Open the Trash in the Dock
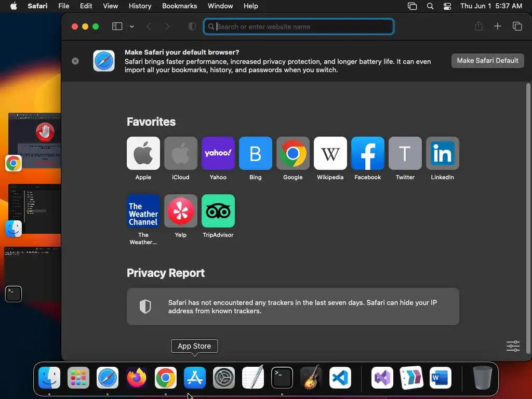This screenshot has width=532, height=399. (482, 377)
